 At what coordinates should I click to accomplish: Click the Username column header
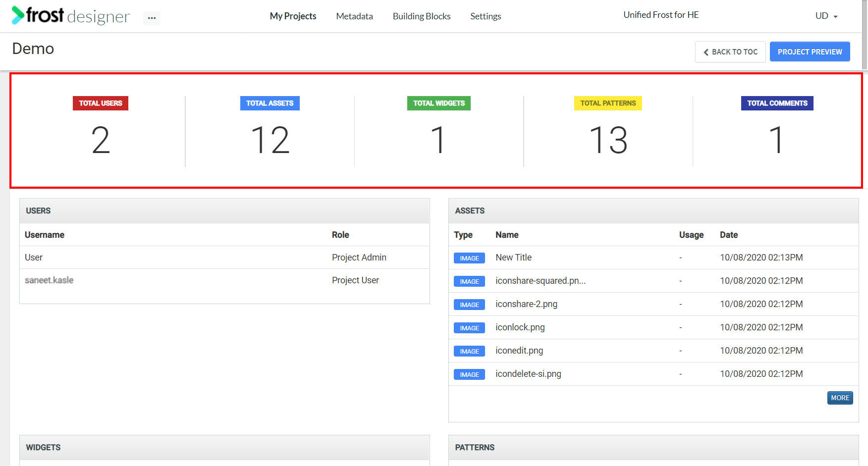[x=45, y=235]
